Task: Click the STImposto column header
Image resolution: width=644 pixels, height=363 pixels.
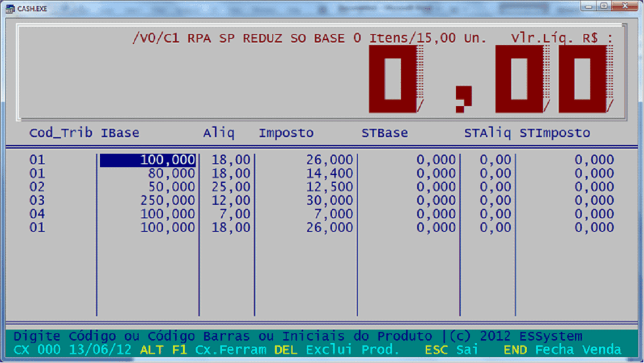Action: pyautogui.click(x=554, y=133)
